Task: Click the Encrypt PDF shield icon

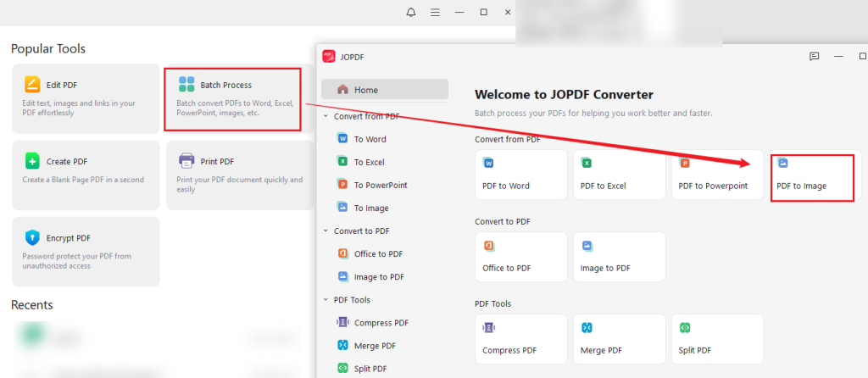Action: 32,237
